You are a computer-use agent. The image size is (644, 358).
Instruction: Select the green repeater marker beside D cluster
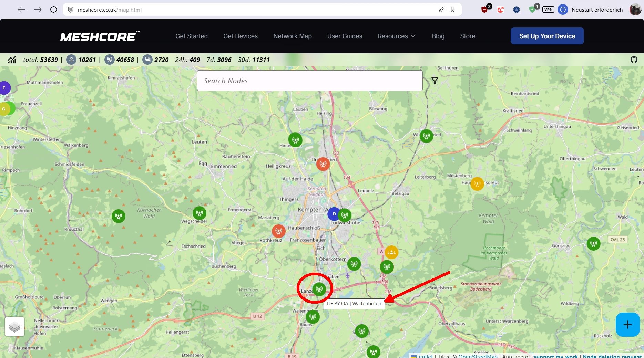(x=345, y=215)
